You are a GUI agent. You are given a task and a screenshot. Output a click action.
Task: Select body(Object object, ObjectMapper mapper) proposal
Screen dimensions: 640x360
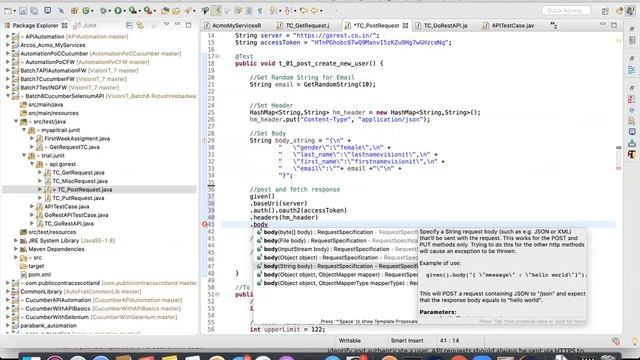click(x=337, y=275)
